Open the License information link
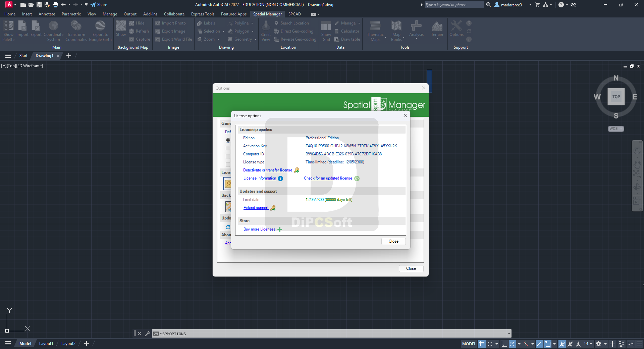Image resolution: width=644 pixels, height=349 pixels. [260, 178]
